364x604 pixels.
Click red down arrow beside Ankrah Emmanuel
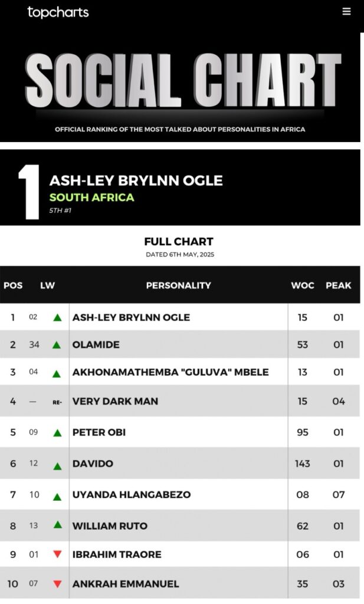[57, 584]
